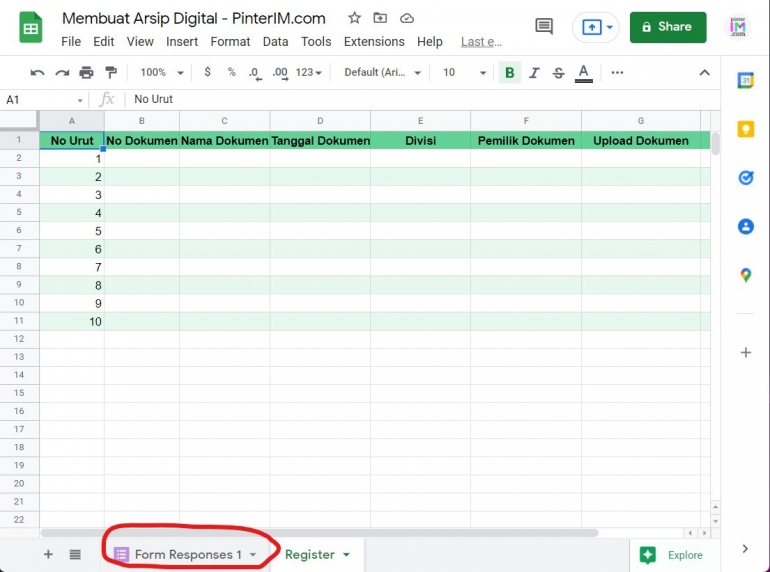Open Register tab menu arrow
The height and width of the screenshot is (572, 770).
[x=346, y=555]
